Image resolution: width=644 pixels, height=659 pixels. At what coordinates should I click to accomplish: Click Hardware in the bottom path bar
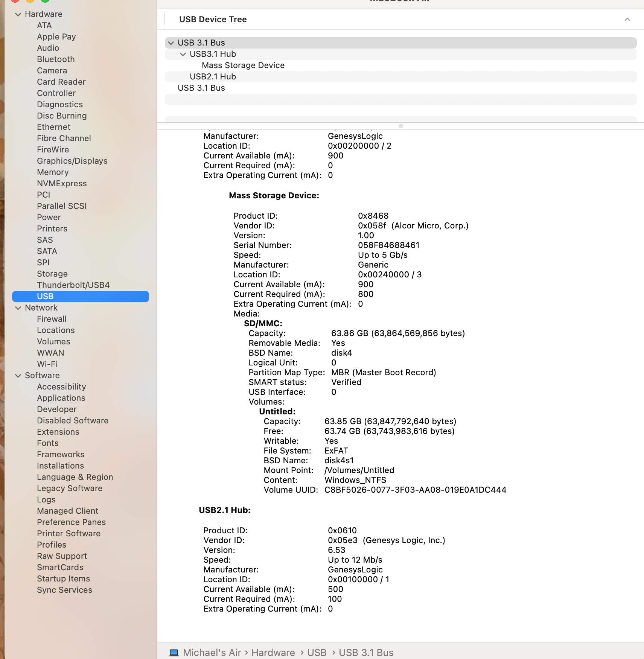(x=273, y=653)
